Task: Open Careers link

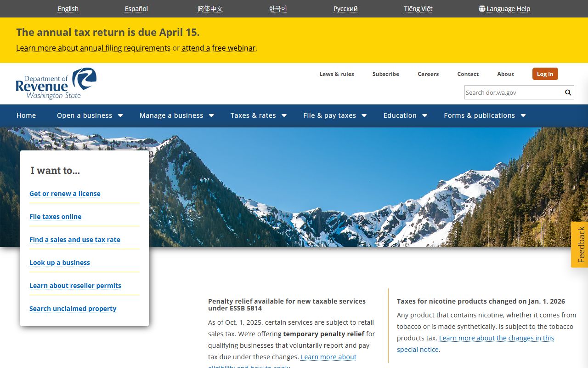Action: click(x=428, y=74)
